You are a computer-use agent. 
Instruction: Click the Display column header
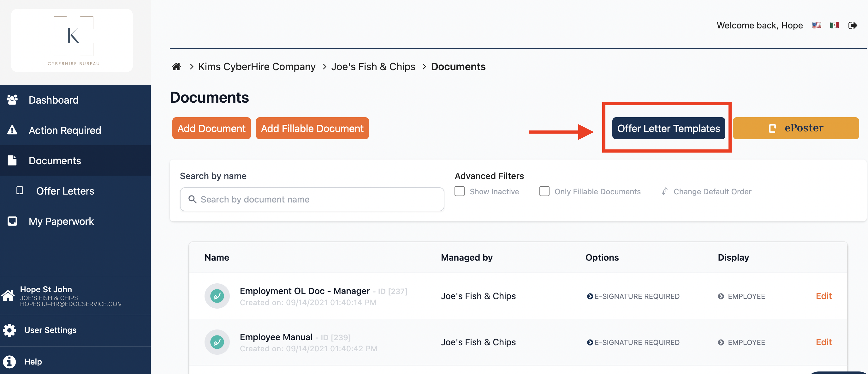tap(733, 257)
